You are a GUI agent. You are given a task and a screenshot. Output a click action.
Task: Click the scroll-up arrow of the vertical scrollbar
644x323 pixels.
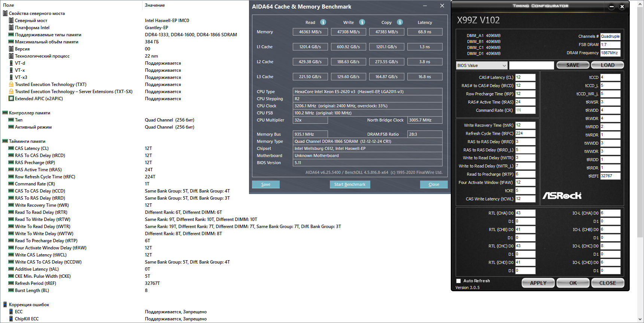point(640,3)
